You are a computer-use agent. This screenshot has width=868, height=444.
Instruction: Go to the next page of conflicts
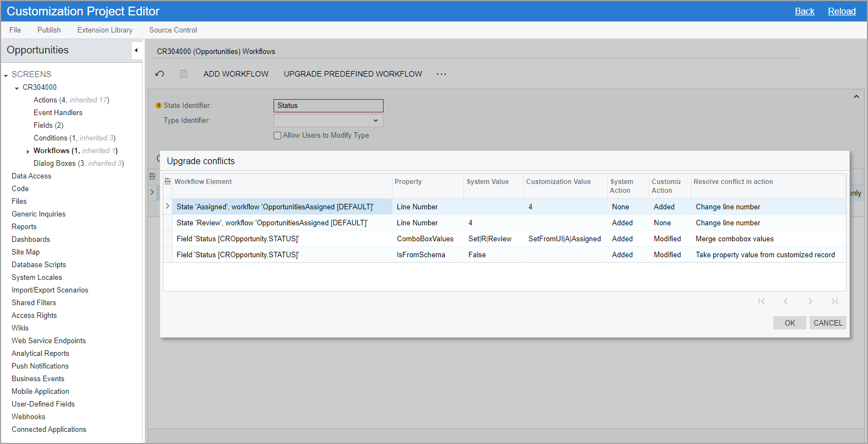(810, 301)
